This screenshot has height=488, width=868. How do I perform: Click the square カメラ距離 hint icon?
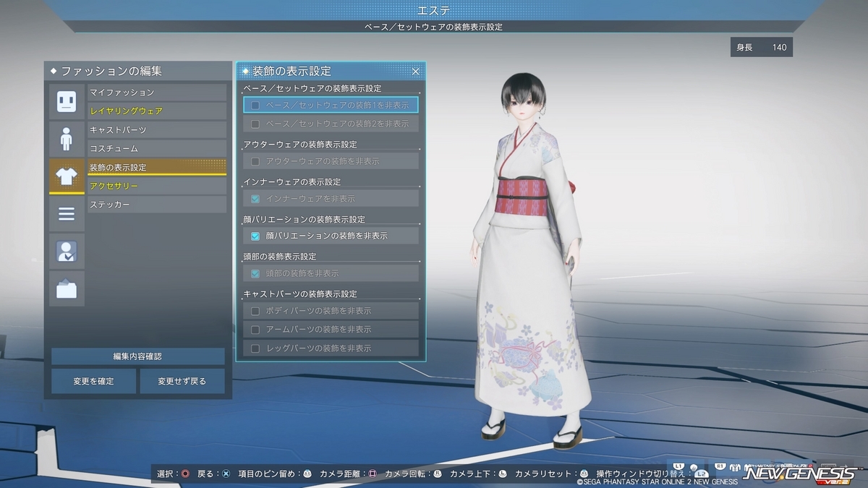point(373,474)
